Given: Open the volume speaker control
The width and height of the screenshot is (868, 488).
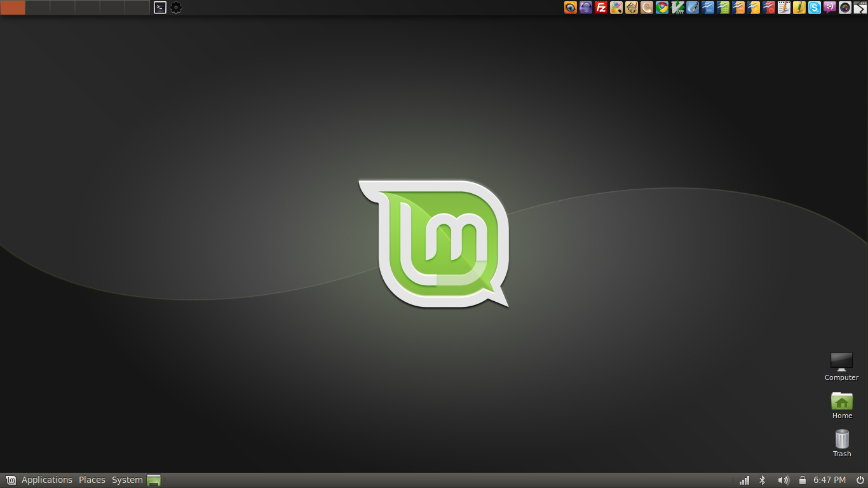Looking at the screenshot, I should 783,480.
